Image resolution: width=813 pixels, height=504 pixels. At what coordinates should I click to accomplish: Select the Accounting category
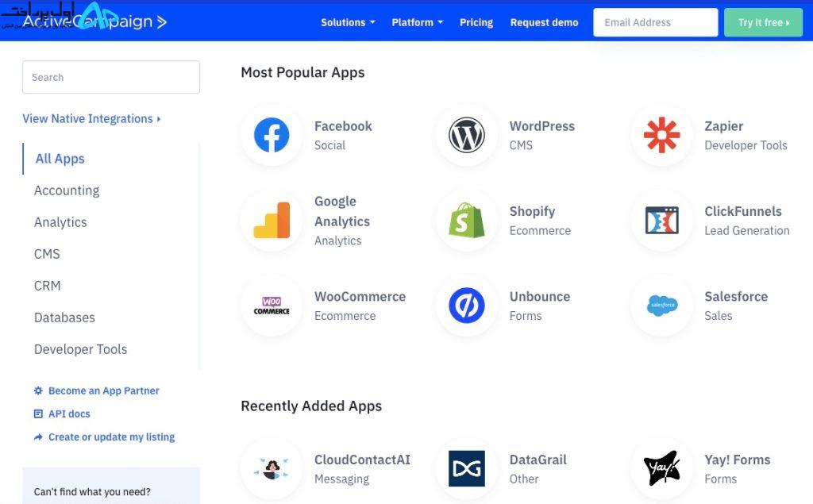pyautogui.click(x=67, y=190)
